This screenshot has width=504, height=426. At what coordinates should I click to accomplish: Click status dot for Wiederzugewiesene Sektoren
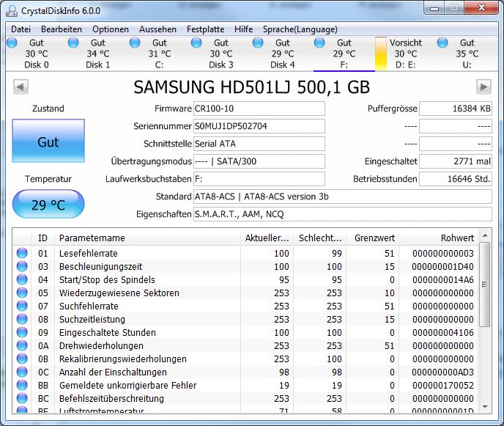pyautogui.click(x=22, y=293)
